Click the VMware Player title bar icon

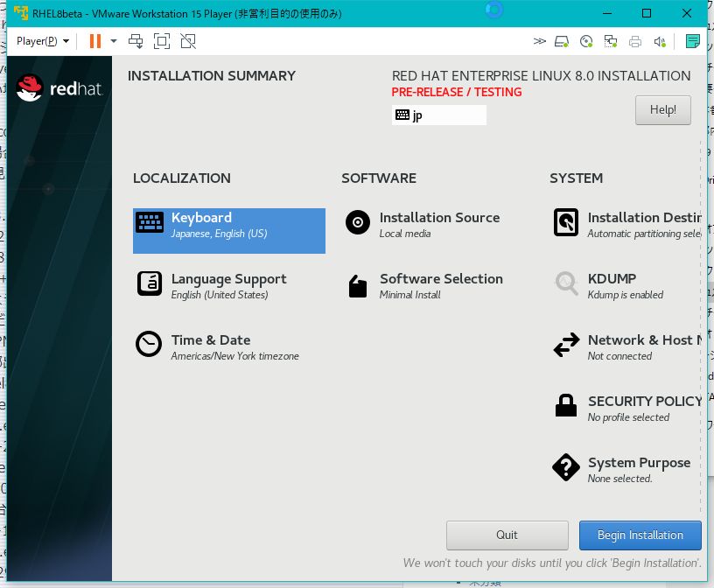(x=21, y=13)
